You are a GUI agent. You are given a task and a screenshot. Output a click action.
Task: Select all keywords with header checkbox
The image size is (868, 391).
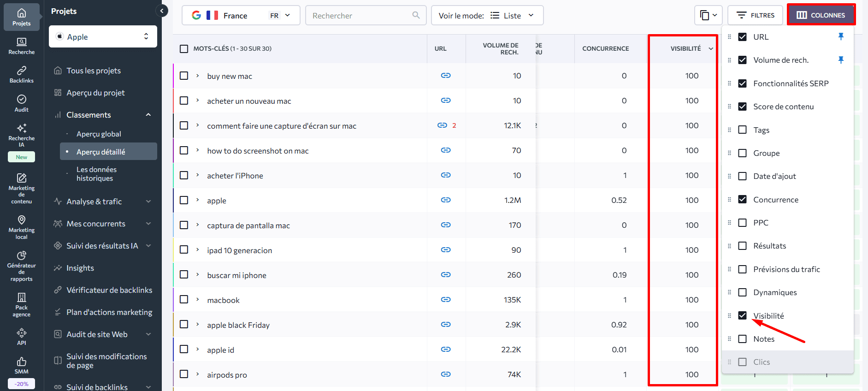(184, 48)
